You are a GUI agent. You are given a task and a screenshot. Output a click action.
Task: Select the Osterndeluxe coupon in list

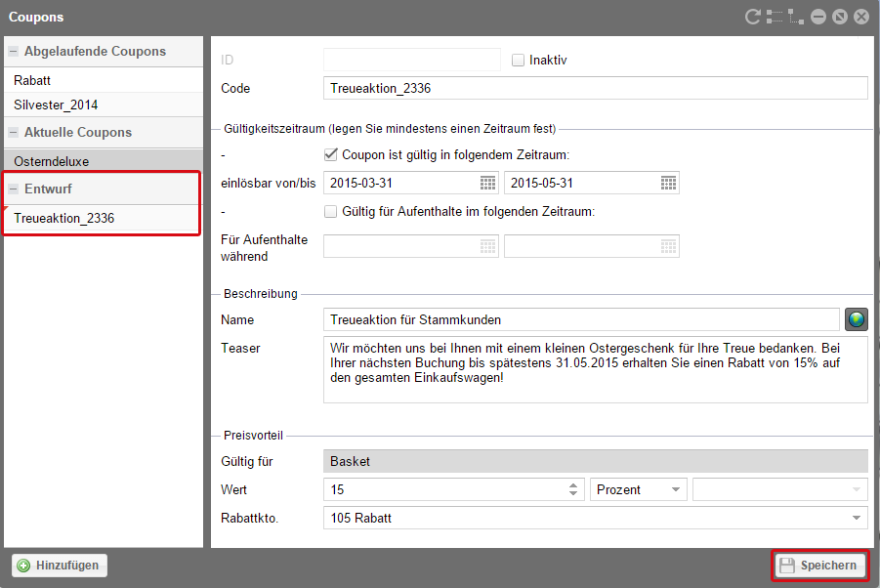click(x=52, y=159)
